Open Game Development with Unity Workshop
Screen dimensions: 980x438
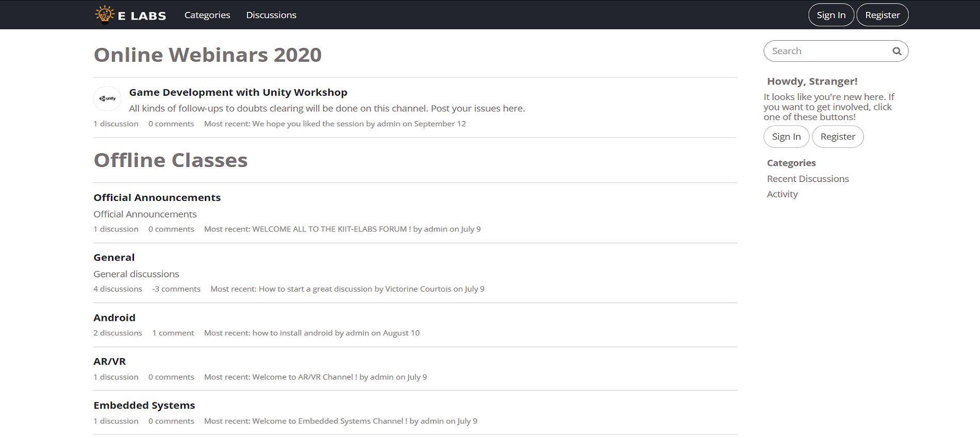point(238,92)
